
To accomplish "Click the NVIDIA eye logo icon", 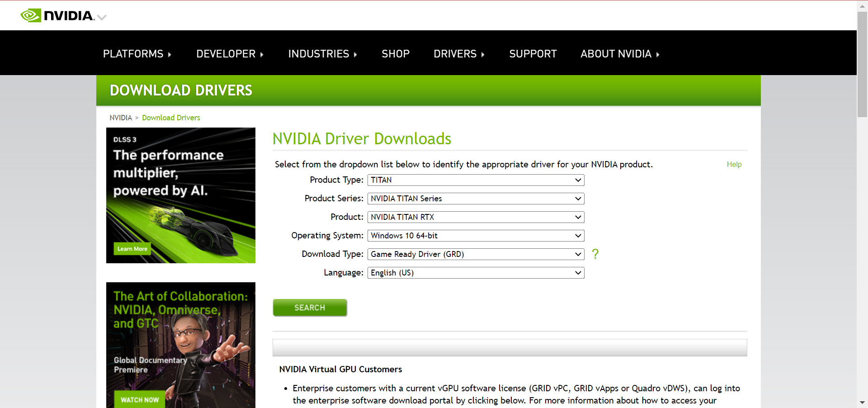I will 31,15.
